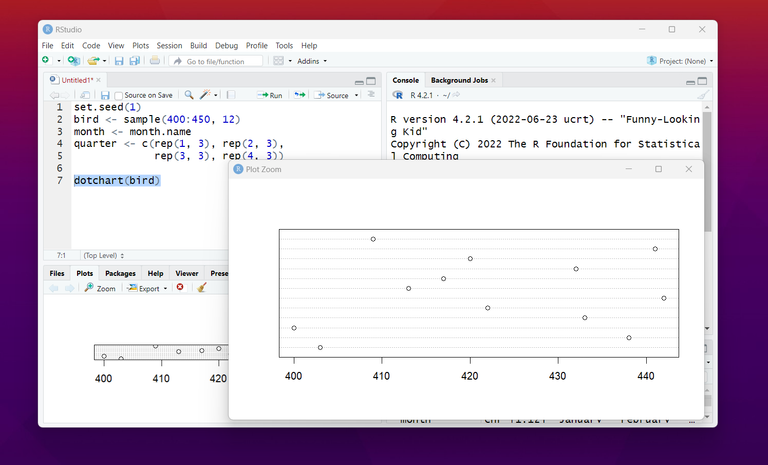
Task: Open the Project (None) dropdown
Action: click(x=680, y=61)
